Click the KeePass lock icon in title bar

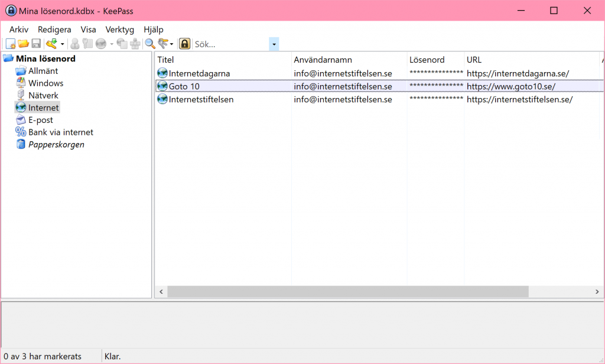tap(11, 11)
